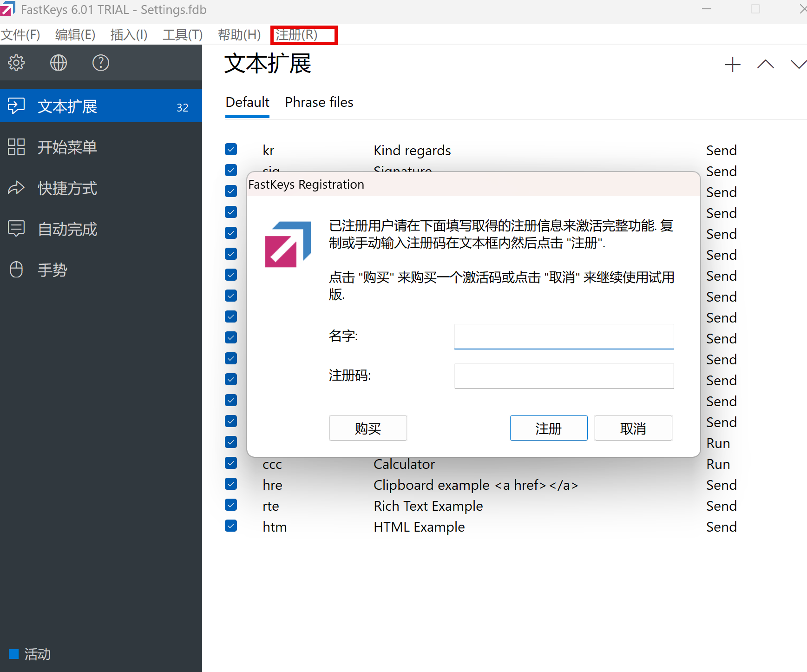
Task: Open the help question mark icon
Action: 100,63
